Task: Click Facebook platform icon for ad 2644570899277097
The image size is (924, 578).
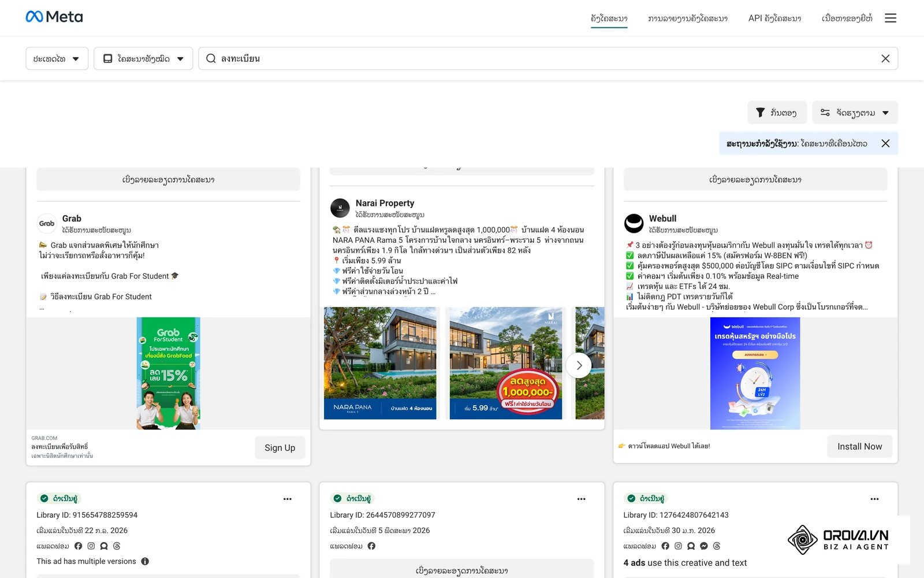Action: tap(371, 546)
